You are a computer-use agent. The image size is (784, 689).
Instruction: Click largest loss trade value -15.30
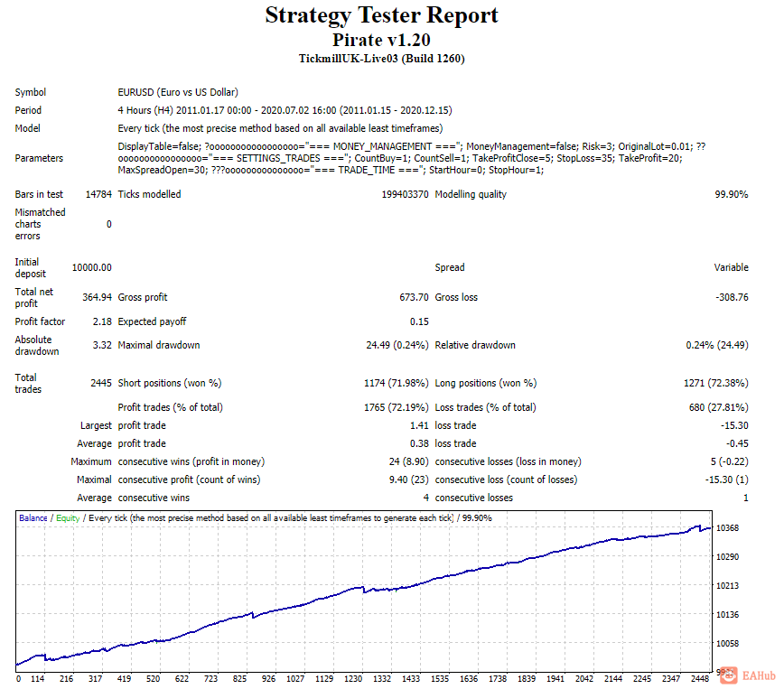(734, 425)
